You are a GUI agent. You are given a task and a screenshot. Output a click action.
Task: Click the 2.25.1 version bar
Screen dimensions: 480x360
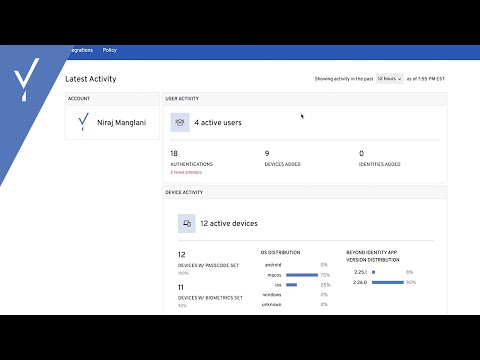click(373, 272)
